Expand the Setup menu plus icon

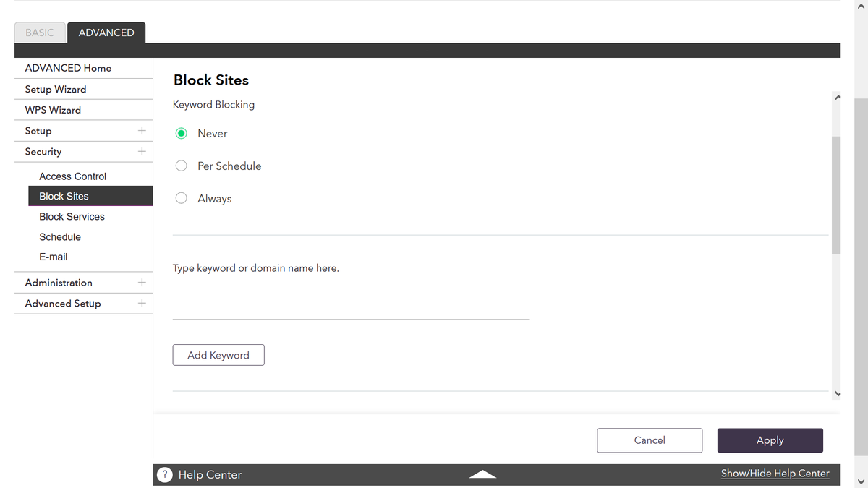(x=142, y=131)
